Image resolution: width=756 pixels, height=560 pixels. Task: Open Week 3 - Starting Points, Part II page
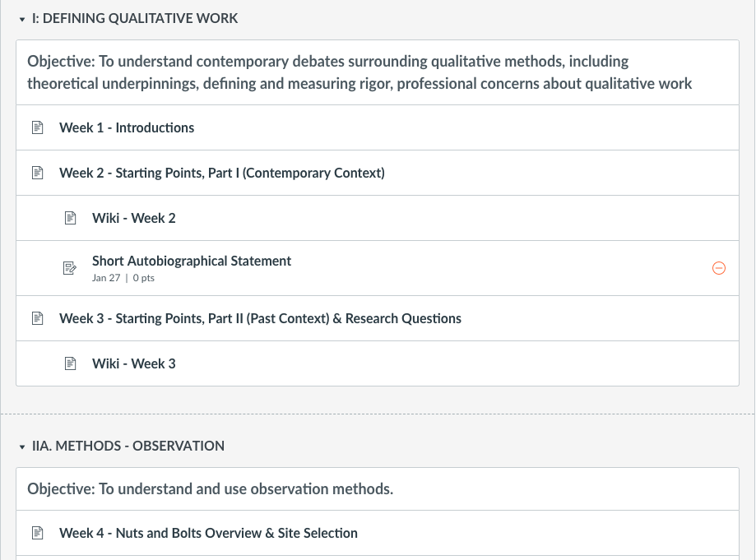pos(260,318)
